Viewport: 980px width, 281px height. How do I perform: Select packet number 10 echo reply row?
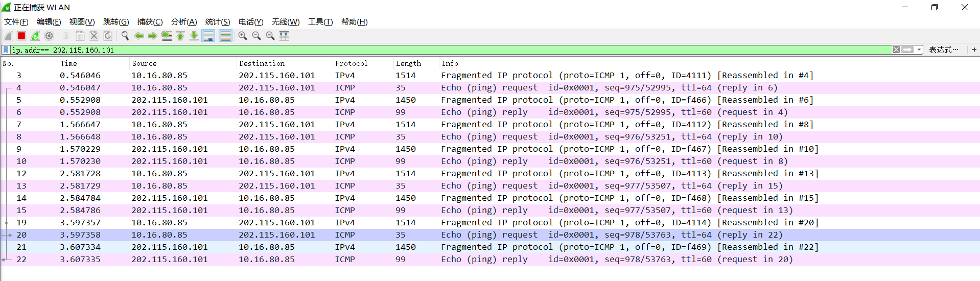(x=358, y=161)
